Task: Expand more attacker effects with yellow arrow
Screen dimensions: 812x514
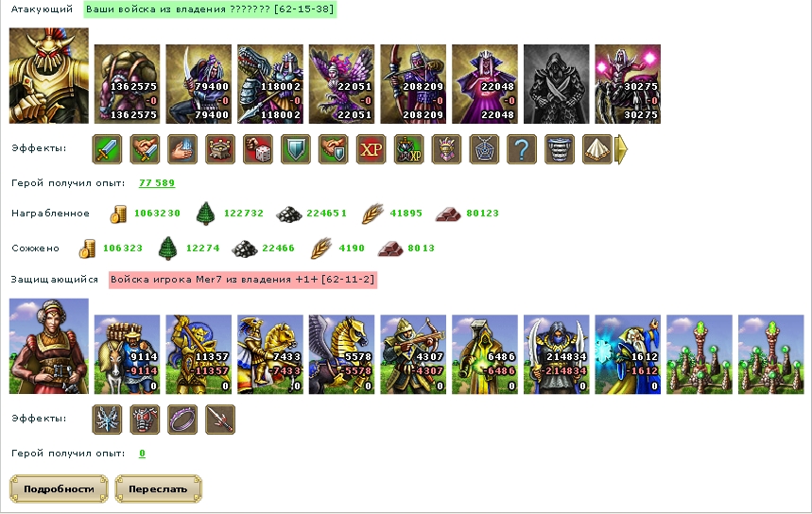Action: 621,149
